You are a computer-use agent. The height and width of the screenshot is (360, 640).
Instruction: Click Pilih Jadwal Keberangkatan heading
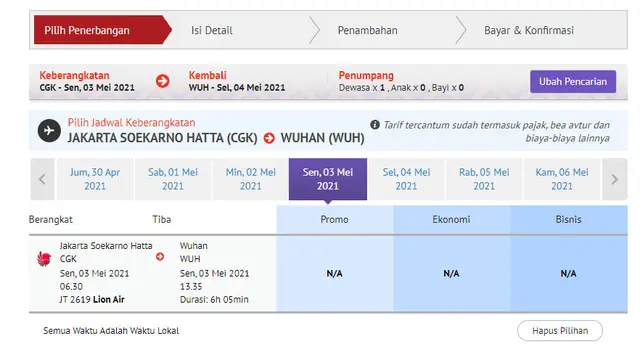[x=131, y=122]
